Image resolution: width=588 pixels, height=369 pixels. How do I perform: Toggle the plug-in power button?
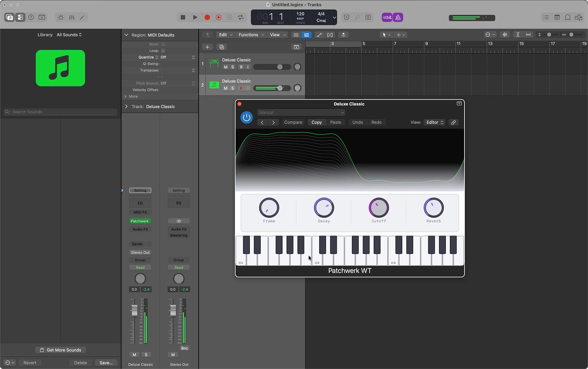pyautogui.click(x=247, y=118)
